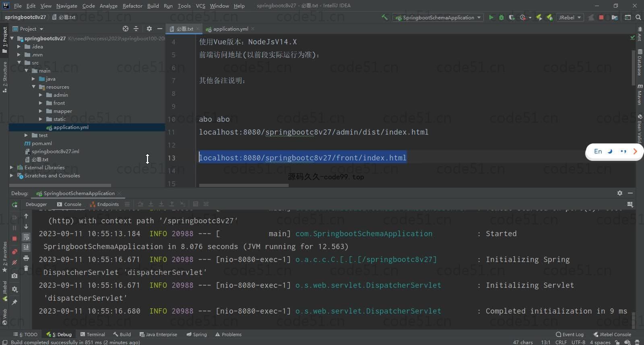
Task: Click Up the Stack Trace arrow
Action: (x=26, y=216)
